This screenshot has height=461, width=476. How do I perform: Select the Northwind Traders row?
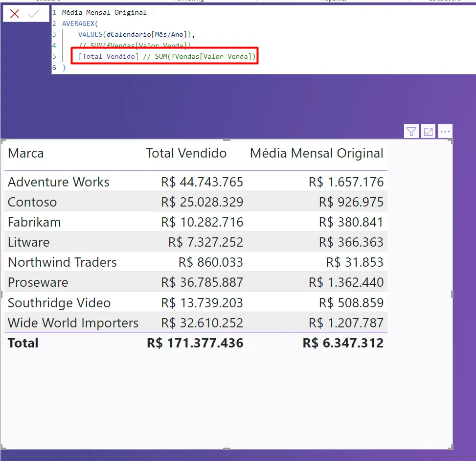(x=62, y=262)
